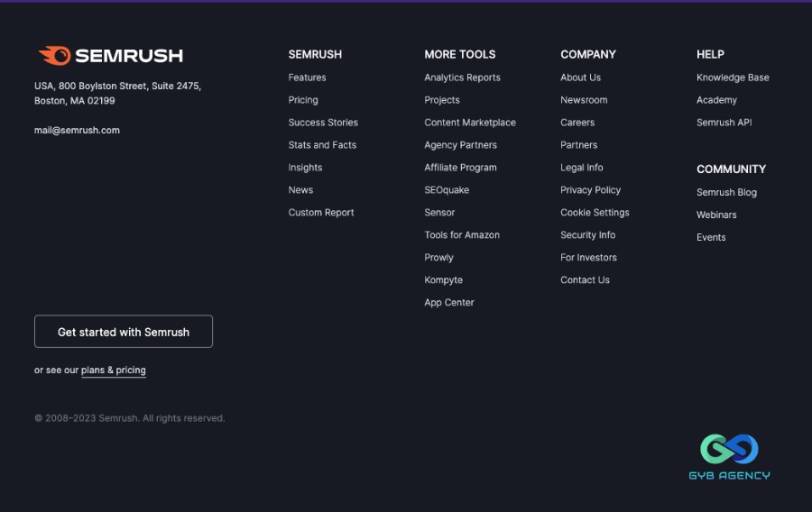Go to Pricing under the Semrush column
812x512 pixels.
[303, 100]
